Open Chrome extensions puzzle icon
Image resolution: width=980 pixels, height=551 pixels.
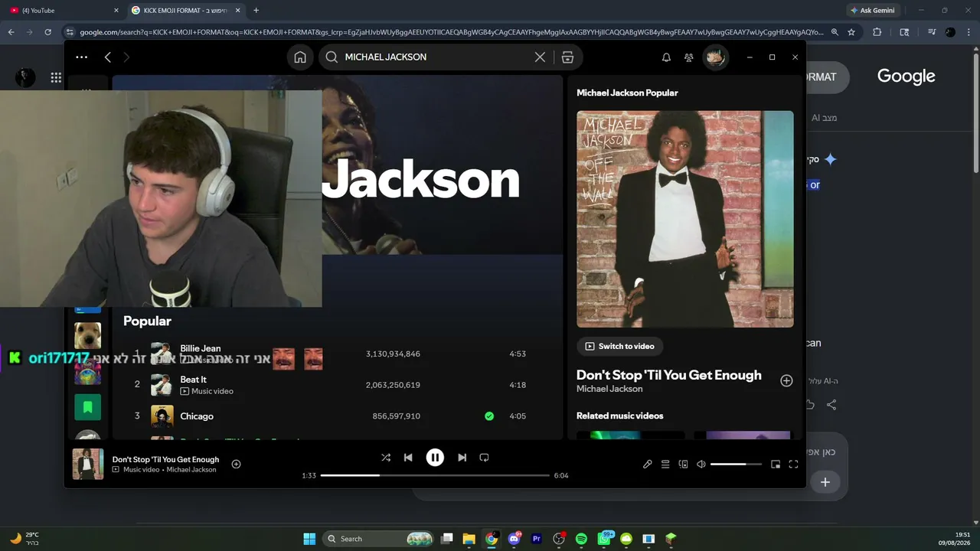pyautogui.click(x=877, y=32)
